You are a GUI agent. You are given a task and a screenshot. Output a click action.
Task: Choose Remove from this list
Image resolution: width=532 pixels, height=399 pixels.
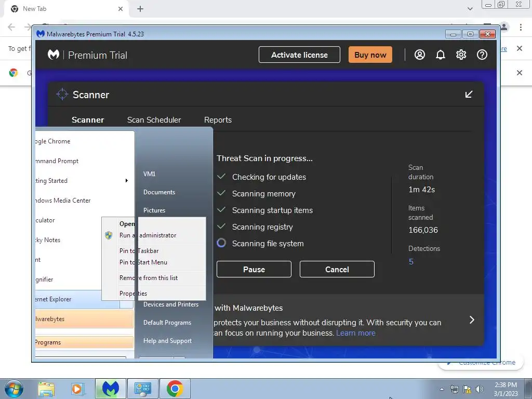click(x=154, y=278)
